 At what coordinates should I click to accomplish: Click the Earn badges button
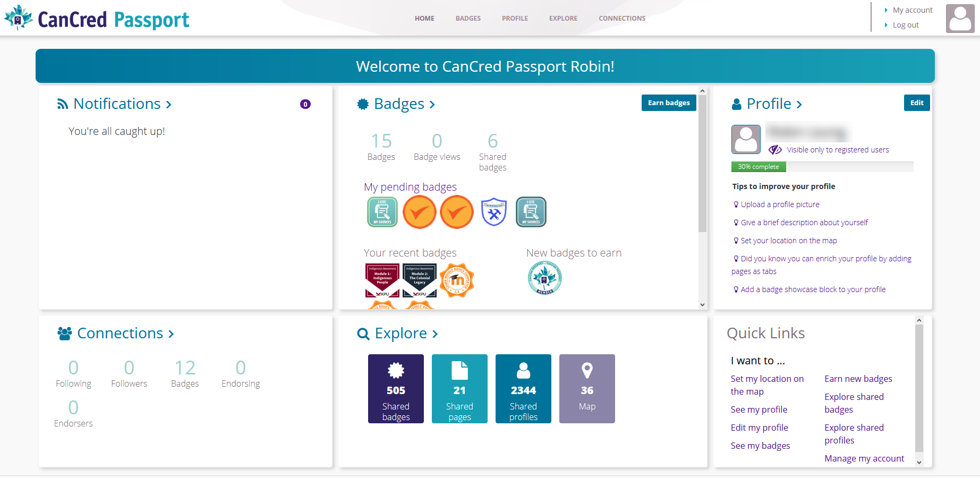[x=669, y=103]
